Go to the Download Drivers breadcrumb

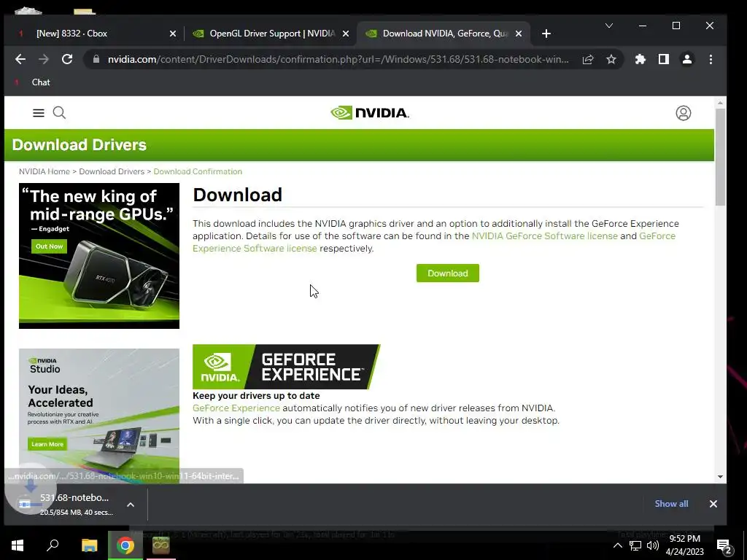point(112,171)
